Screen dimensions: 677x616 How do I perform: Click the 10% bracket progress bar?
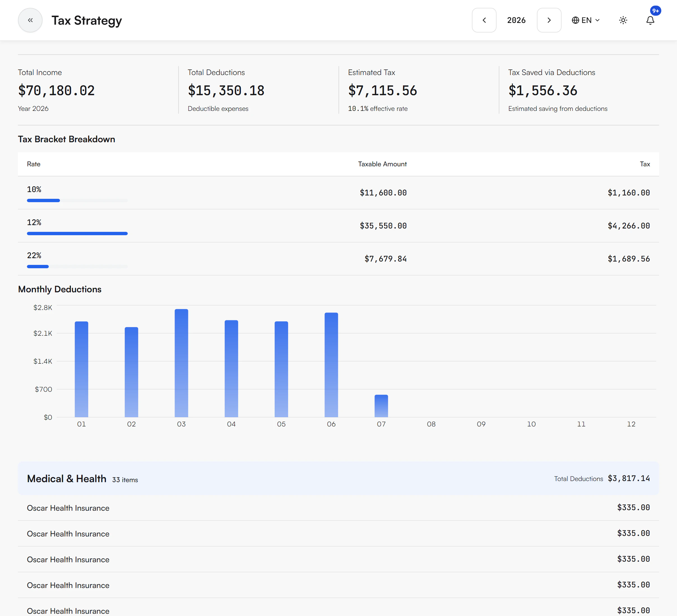tap(77, 200)
